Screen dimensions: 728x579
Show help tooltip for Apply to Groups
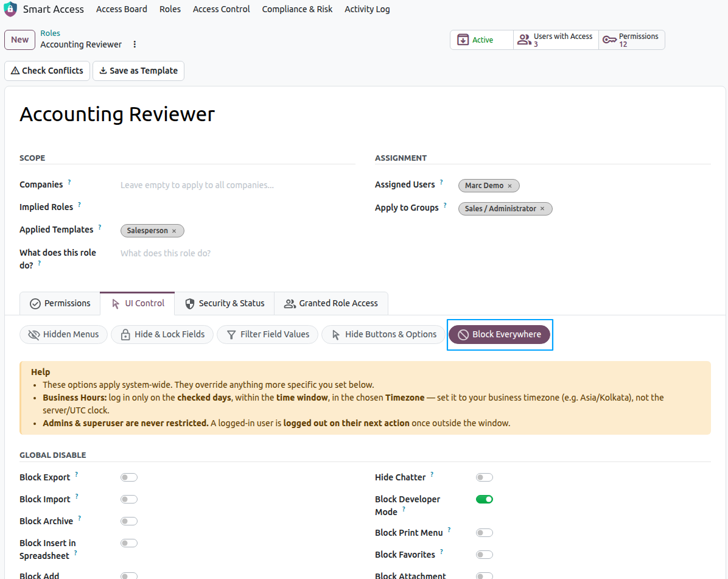point(445,205)
